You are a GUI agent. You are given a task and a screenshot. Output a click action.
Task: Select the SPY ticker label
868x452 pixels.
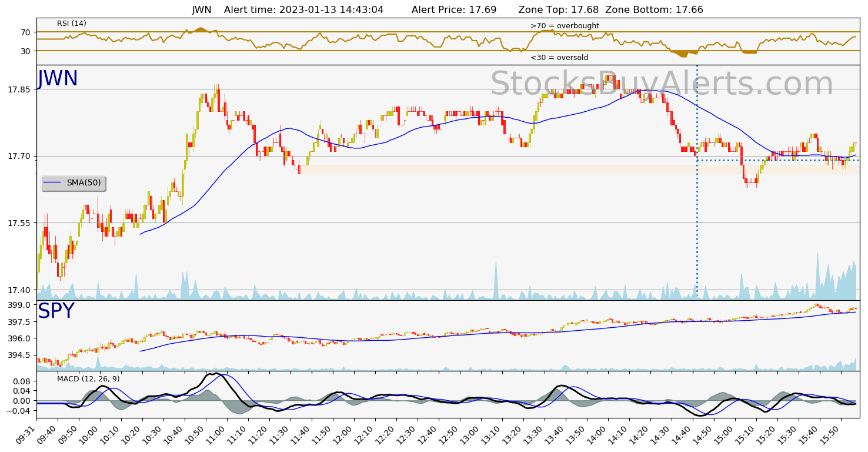pos(56,311)
